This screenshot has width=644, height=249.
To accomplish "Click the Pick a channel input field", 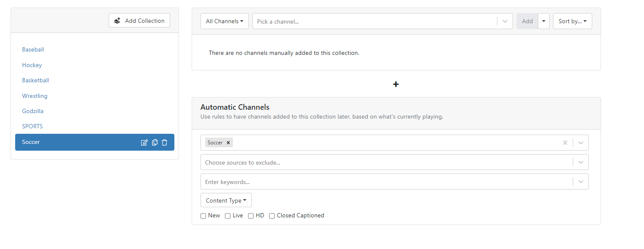I will point(375,22).
